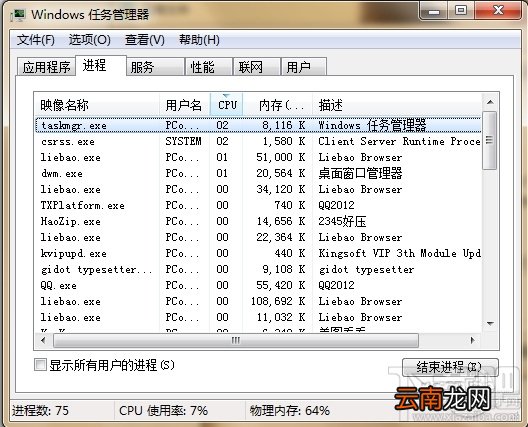Select the QQ.exe process
This screenshot has width=528, height=427.
point(258,285)
